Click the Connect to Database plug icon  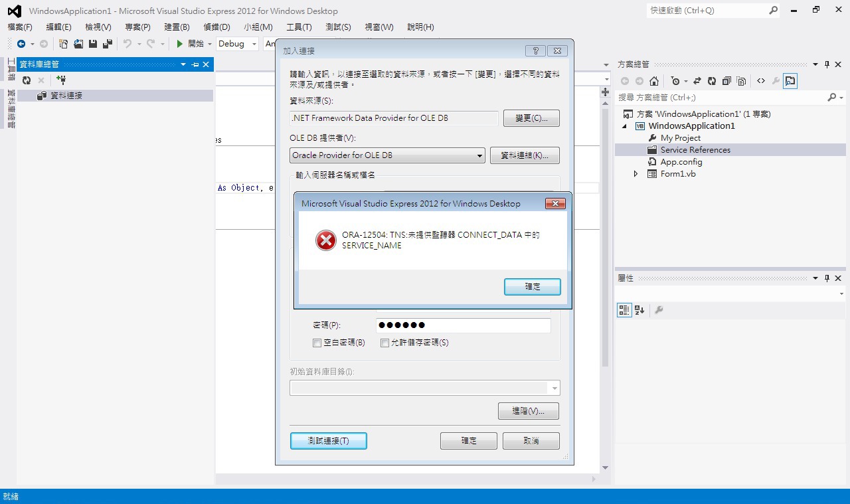coord(61,80)
